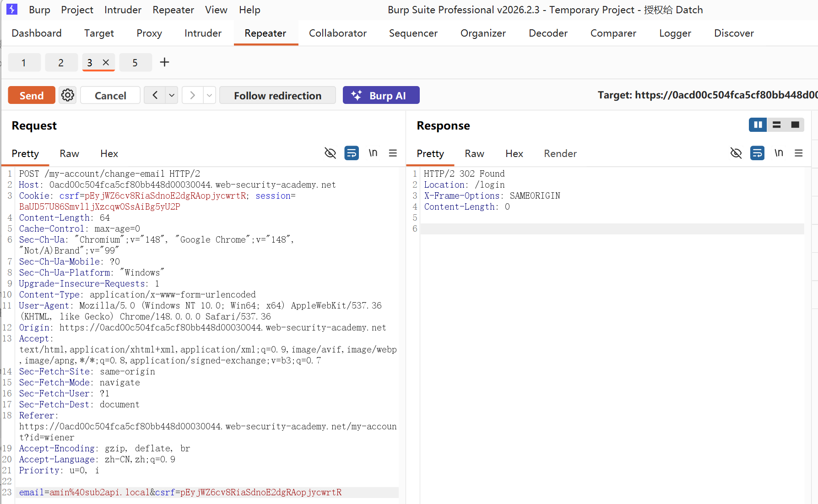The height and width of the screenshot is (504, 818).
Task: Click the Target URL label
Action: (707, 95)
